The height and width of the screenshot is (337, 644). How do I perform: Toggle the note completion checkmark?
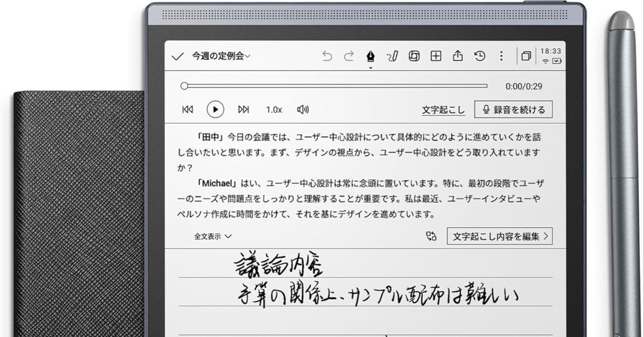coord(178,56)
